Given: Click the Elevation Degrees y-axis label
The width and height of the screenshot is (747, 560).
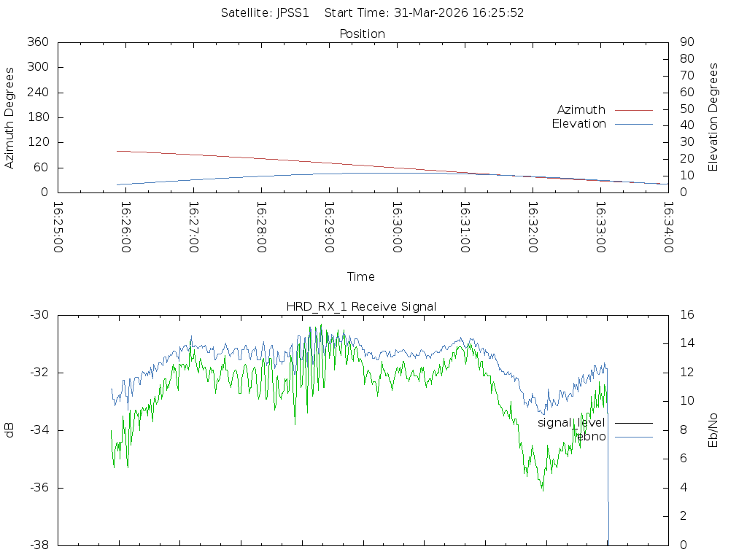Looking at the screenshot, I should tap(713, 117).
